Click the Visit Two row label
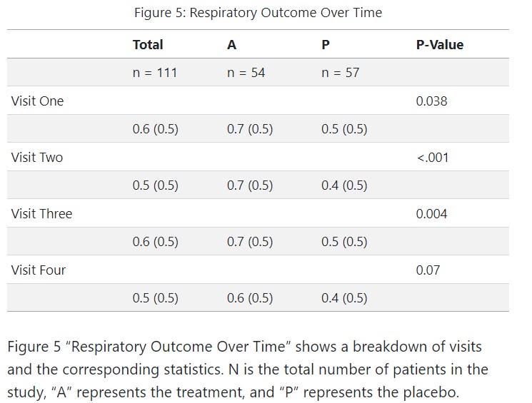 coord(37,158)
